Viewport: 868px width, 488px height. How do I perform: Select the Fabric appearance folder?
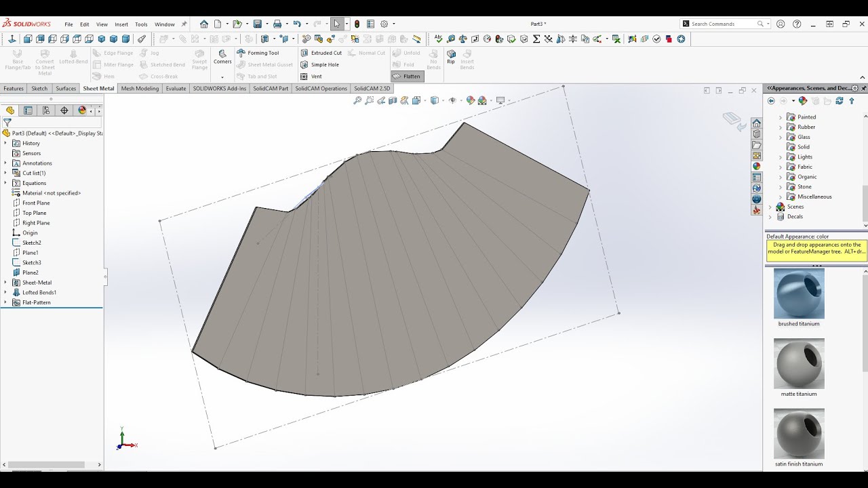click(x=805, y=167)
